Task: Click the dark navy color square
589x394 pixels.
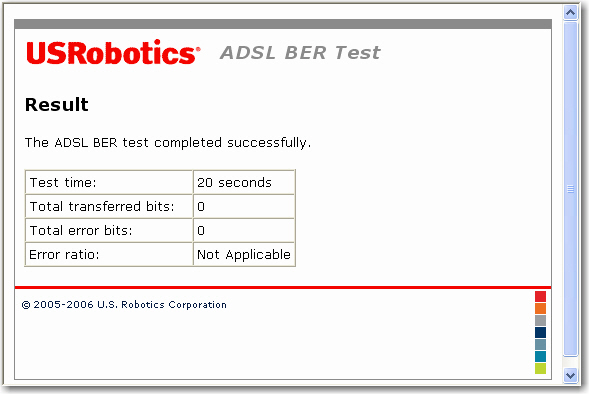Action: pos(540,332)
